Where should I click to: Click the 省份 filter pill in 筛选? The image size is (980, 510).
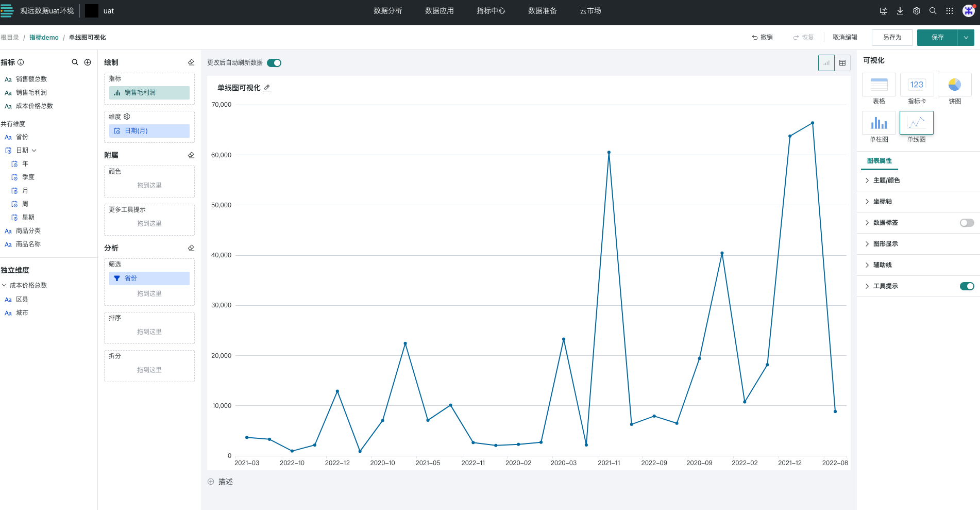tap(149, 278)
